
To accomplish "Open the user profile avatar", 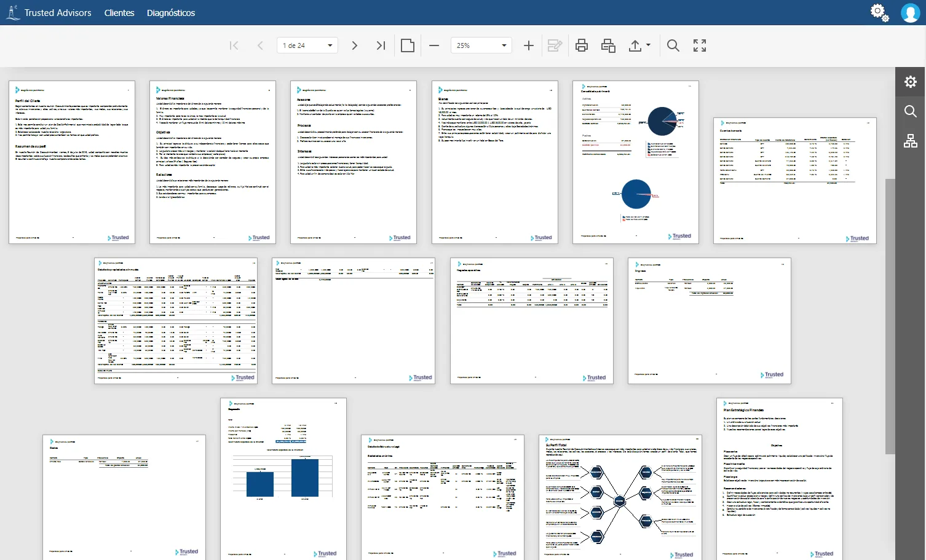I will pos(910,12).
